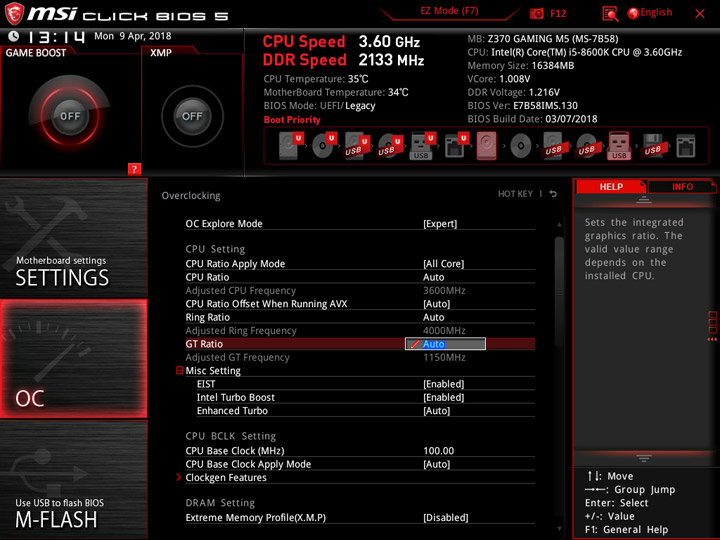Change the EIST [Enabled] setting
This screenshot has height=540, width=720.
click(x=444, y=384)
